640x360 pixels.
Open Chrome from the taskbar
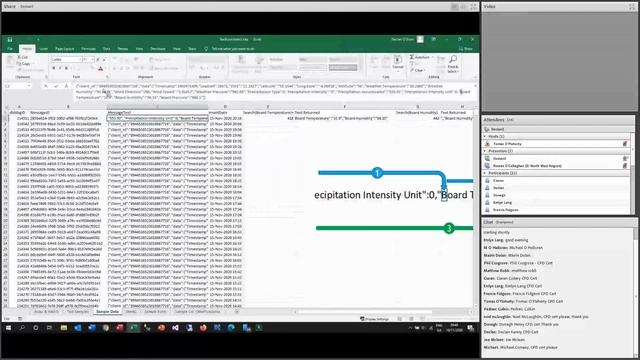[x=106, y=327]
